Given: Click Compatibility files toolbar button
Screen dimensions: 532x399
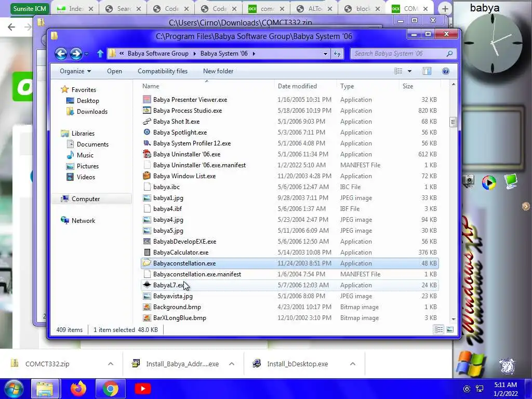Looking at the screenshot, I should tap(163, 71).
